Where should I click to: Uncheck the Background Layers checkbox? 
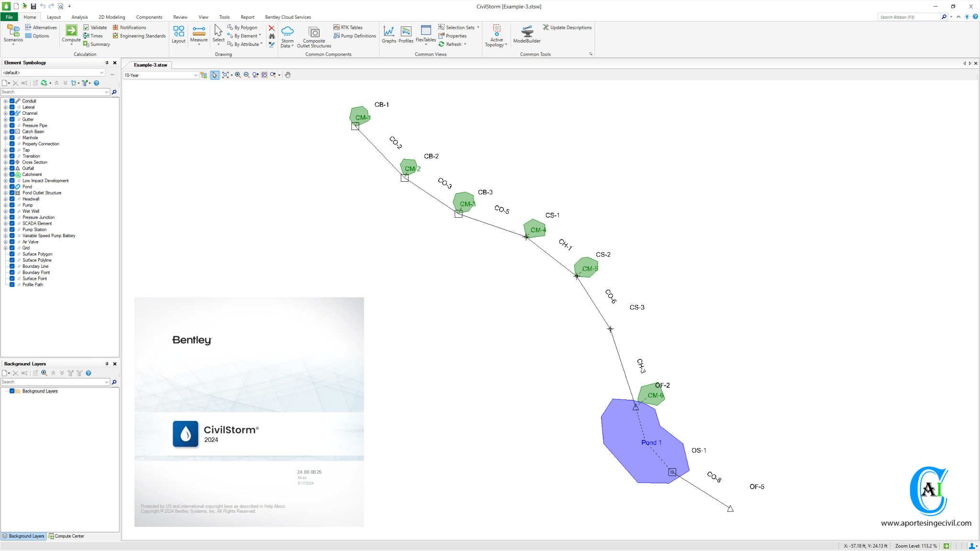(x=12, y=391)
